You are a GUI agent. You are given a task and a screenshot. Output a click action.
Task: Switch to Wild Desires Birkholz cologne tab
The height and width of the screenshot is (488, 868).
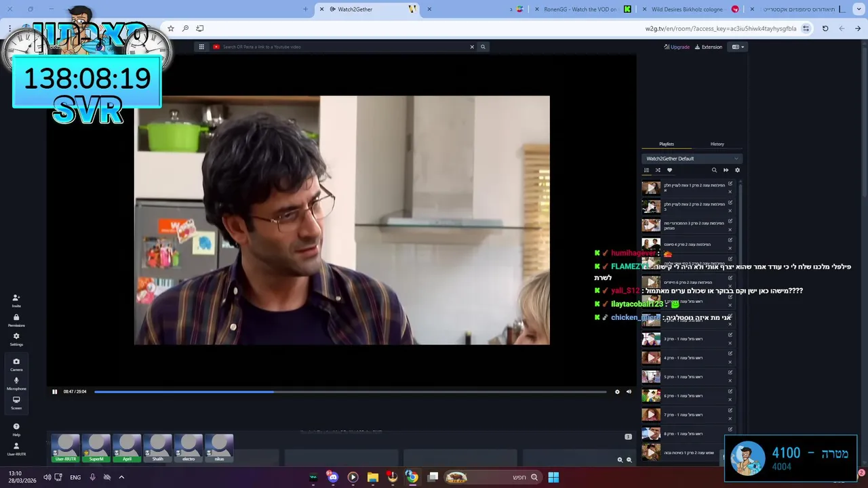[x=691, y=9]
